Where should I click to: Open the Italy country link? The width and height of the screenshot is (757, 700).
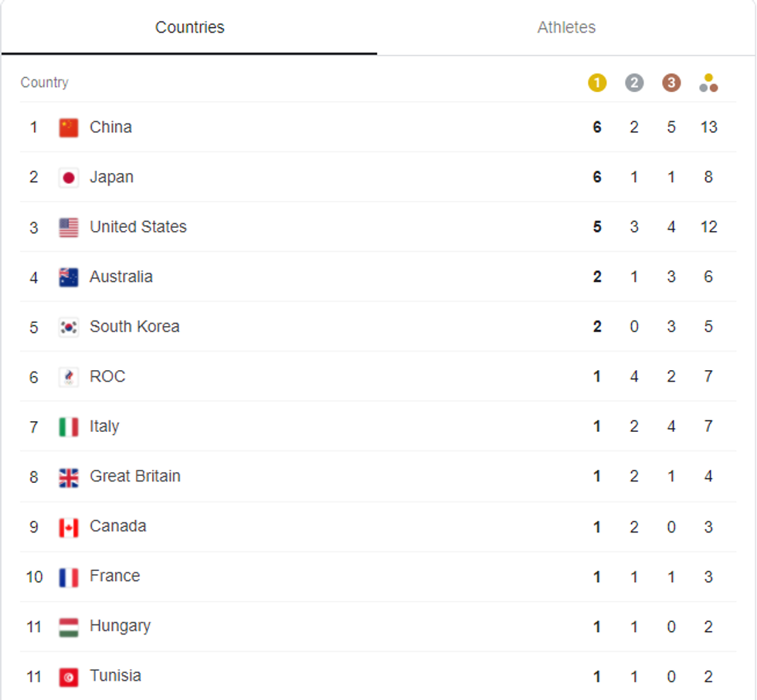point(104,426)
